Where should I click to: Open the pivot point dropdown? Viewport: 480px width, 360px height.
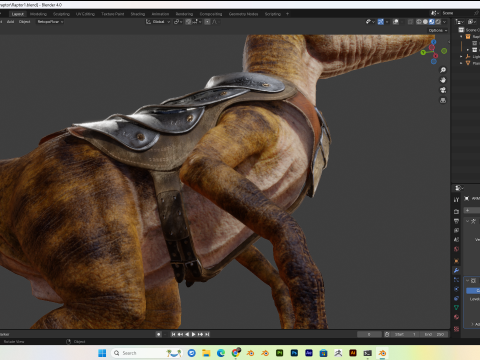click(x=178, y=22)
